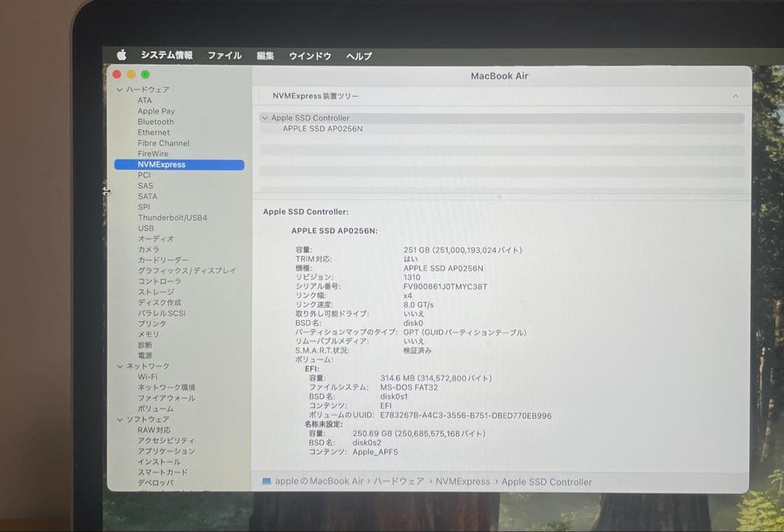This screenshot has height=532, width=784.
Task: Collapse the ソフトウェア section
Action: click(x=120, y=419)
